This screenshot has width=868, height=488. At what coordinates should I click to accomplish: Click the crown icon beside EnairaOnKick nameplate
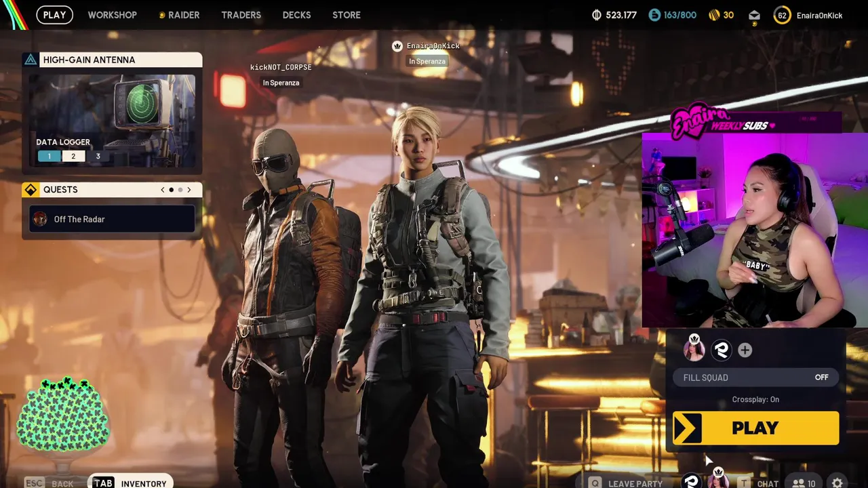tap(397, 46)
